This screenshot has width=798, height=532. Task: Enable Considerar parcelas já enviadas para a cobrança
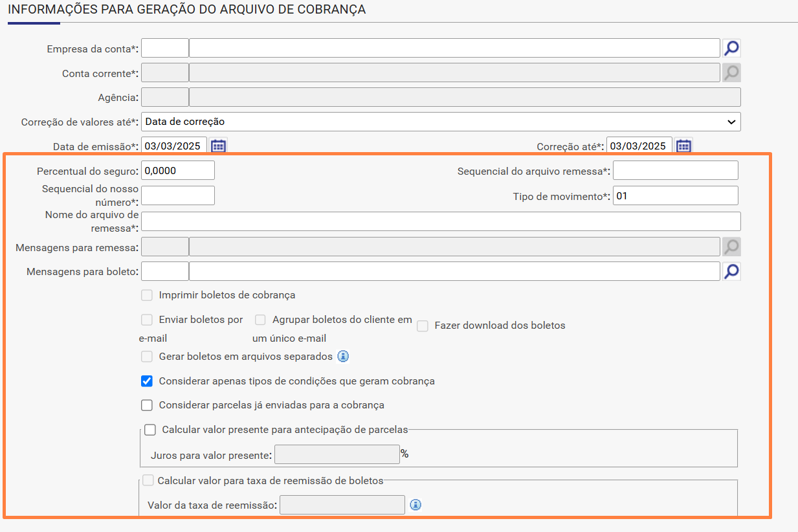(x=147, y=405)
